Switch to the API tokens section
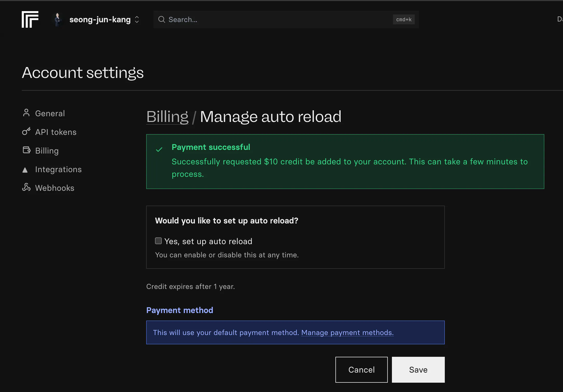The width and height of the screenshot is (563, 392). [55, 132]
